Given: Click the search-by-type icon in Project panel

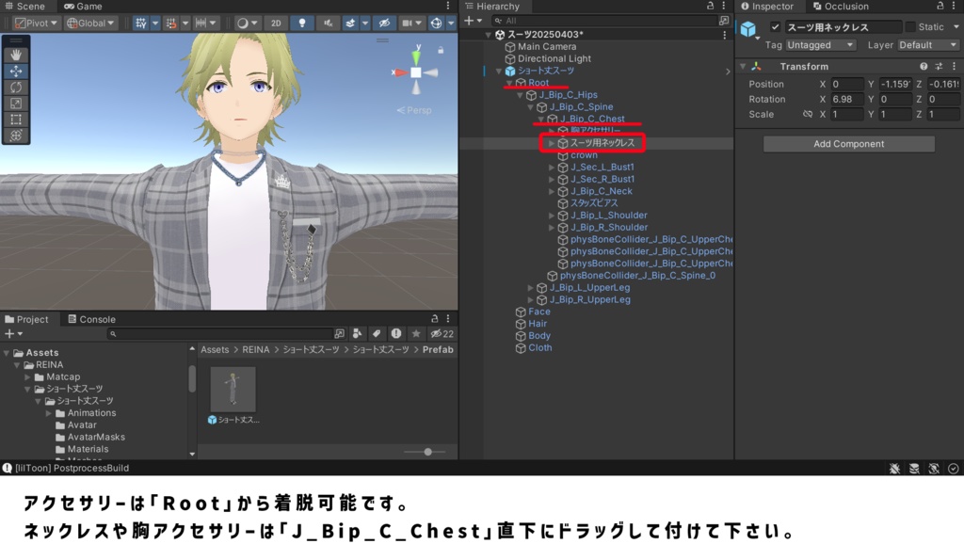Looking at the screenshot, I should pyautogui.click(x=356, y=333).
